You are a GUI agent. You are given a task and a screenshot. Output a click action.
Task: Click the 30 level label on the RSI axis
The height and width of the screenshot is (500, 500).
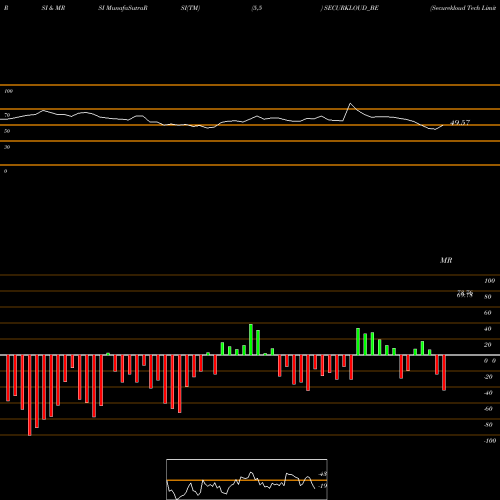pos(7,147)
